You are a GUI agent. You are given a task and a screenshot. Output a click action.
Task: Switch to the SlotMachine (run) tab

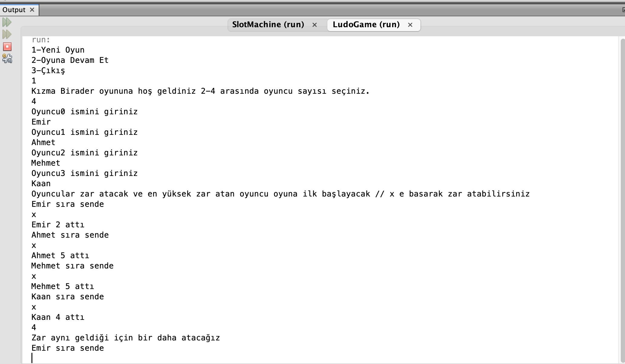tap(268, 24)
